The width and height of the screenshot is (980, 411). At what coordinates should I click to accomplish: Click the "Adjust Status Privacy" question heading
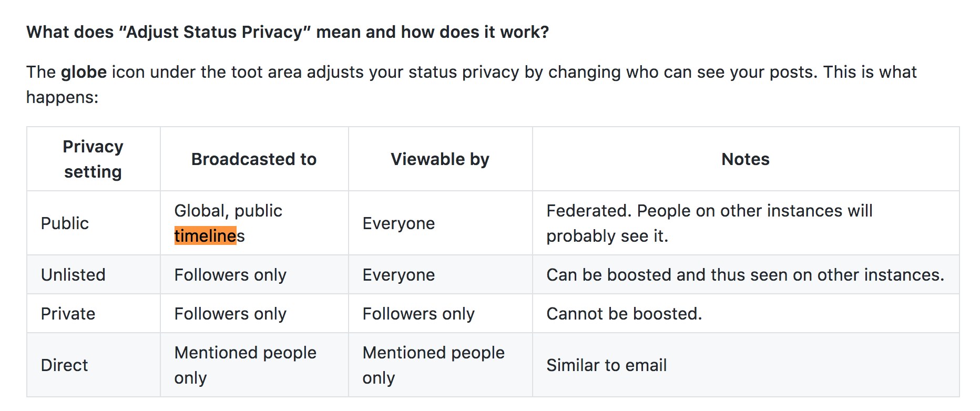[288, 32]
